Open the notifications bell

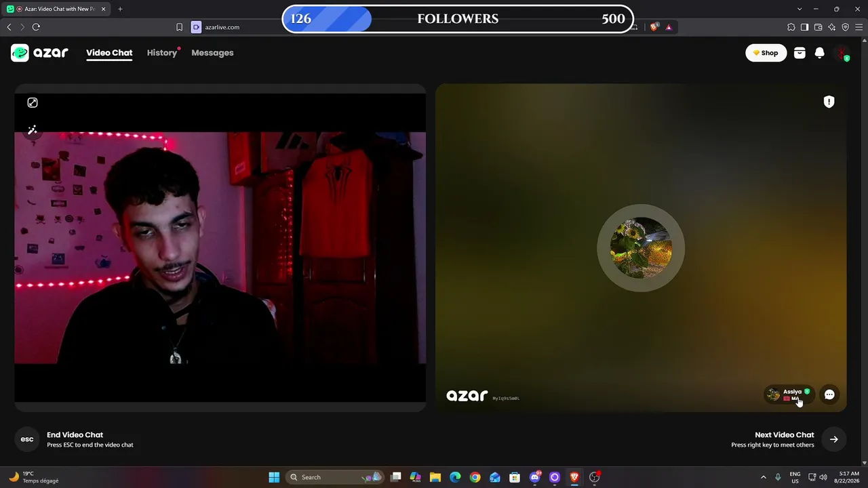819,53
